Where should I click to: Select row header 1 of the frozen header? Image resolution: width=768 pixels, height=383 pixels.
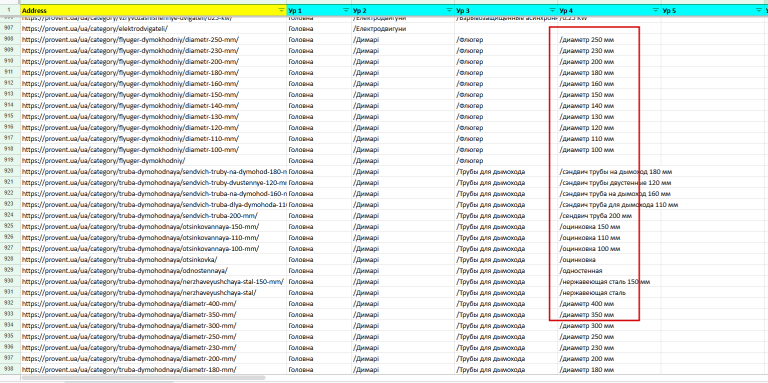10,10
